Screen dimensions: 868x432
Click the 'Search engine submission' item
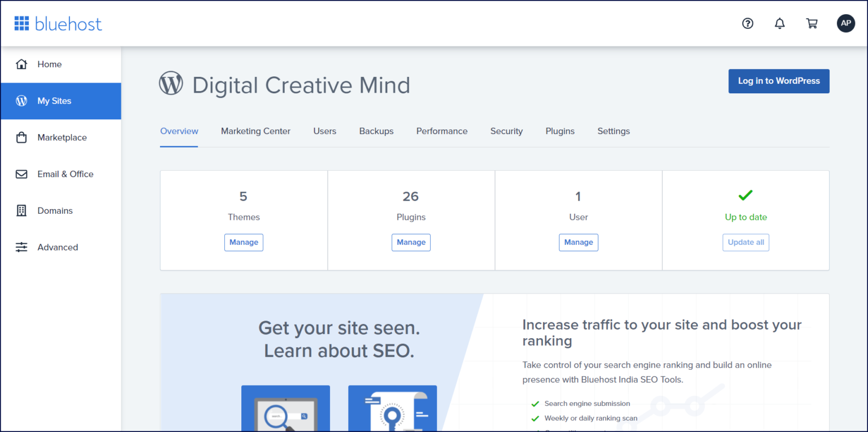(587, 404)
